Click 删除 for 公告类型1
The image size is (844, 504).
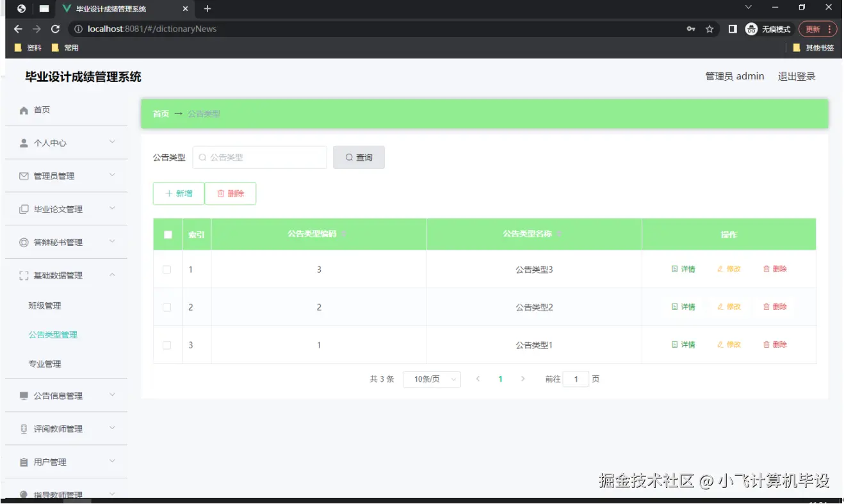pos(775,345)
